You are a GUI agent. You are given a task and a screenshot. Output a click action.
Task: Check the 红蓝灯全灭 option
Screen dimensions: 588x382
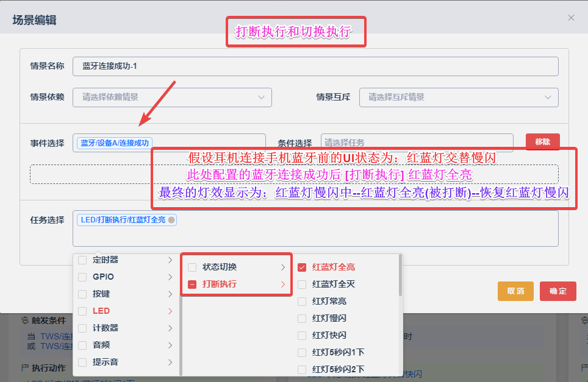pyautogui.click(x=302, y=285)
